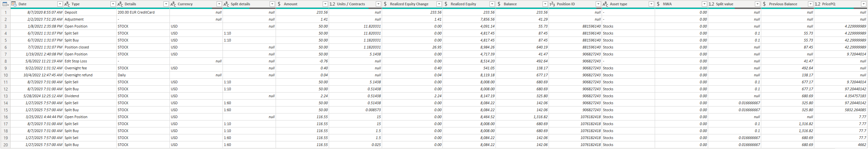Select row number 20
Screen dimensions: 868x149
pyautogui.click(x=5, y=145)
